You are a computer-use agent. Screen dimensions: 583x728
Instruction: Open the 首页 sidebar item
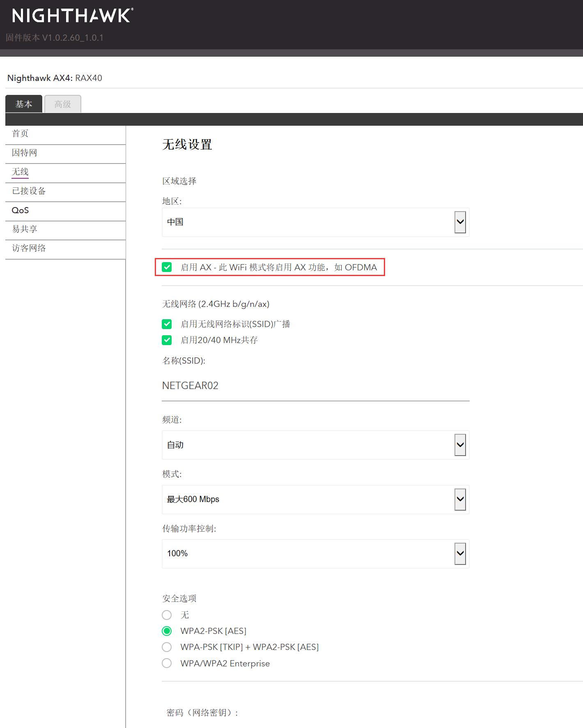click(65, 134)
